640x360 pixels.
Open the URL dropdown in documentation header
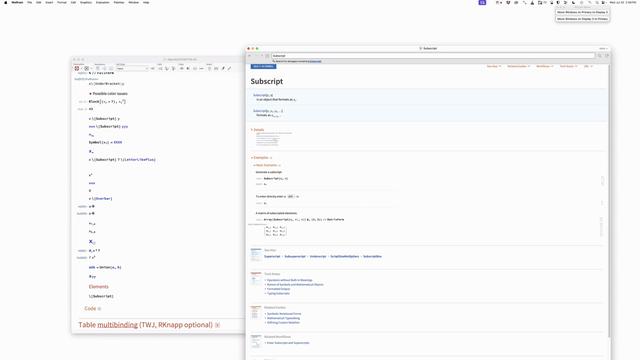point(588,66)
